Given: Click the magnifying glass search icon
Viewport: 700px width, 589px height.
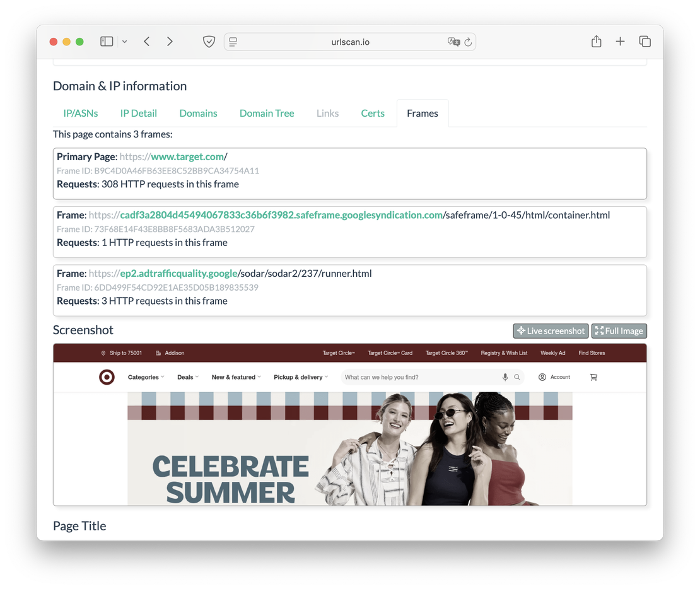Looking at the screenshot, I should 517,376.
